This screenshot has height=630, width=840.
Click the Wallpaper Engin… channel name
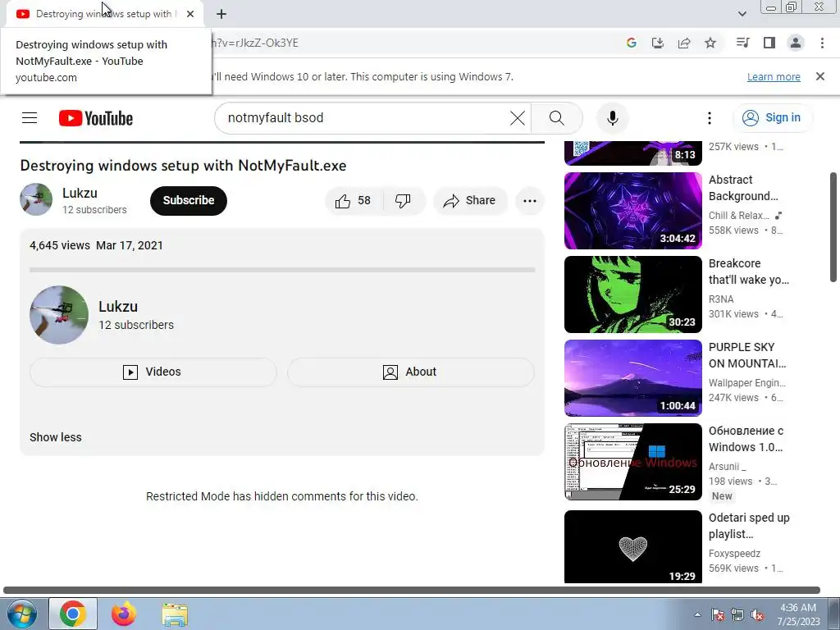coord(746,382)
